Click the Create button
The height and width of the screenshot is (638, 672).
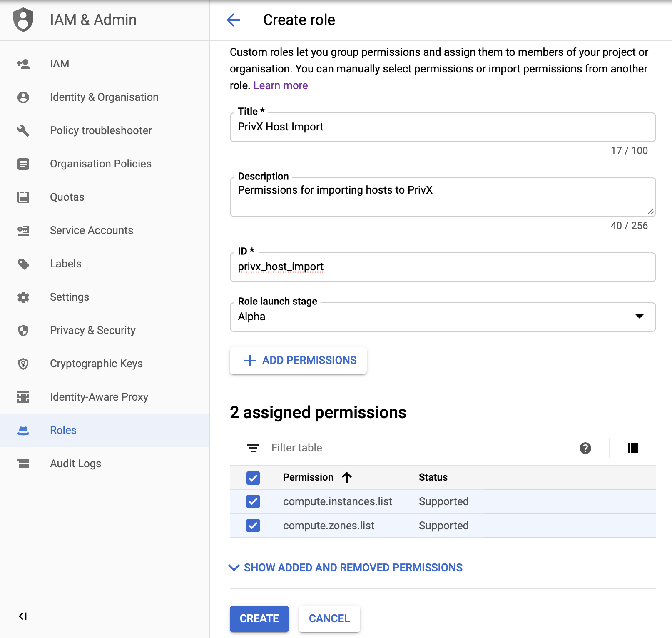[259, 618]
